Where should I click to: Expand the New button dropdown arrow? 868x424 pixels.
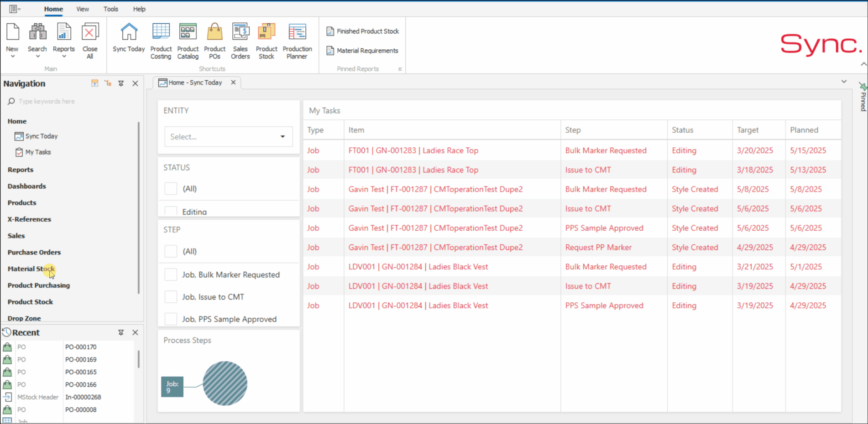[x=13, y=57]
